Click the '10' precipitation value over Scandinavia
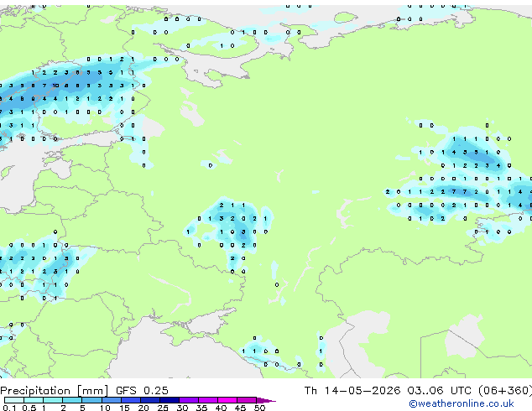The width and height of the screenshot is (532, 411). coord(55,86)
